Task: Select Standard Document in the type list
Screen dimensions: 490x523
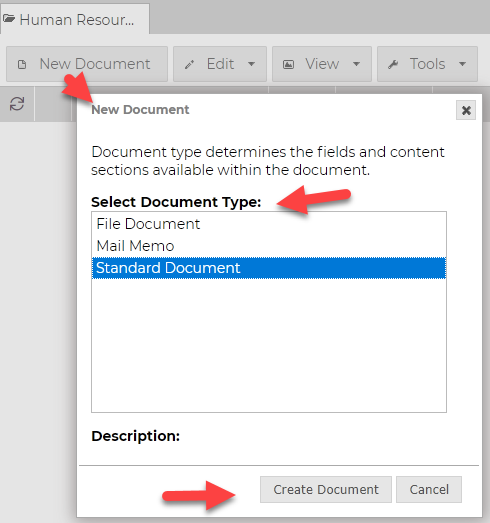Action: [x=269, y=268]
